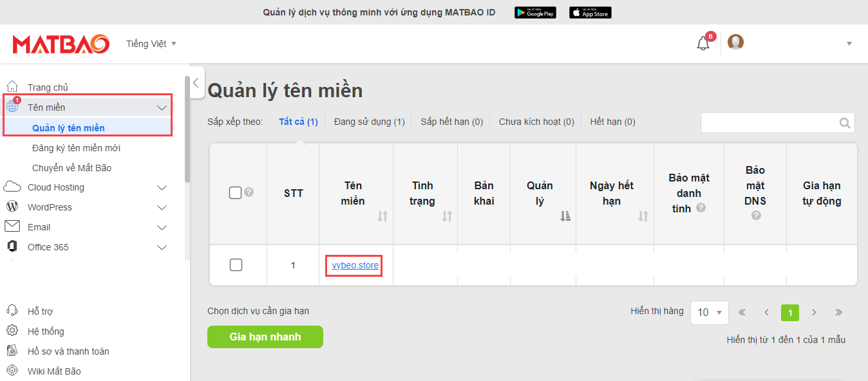Open the rows-per-page dropdown showing 10
This screenshot has height=381, width=868.
(709, 312)
